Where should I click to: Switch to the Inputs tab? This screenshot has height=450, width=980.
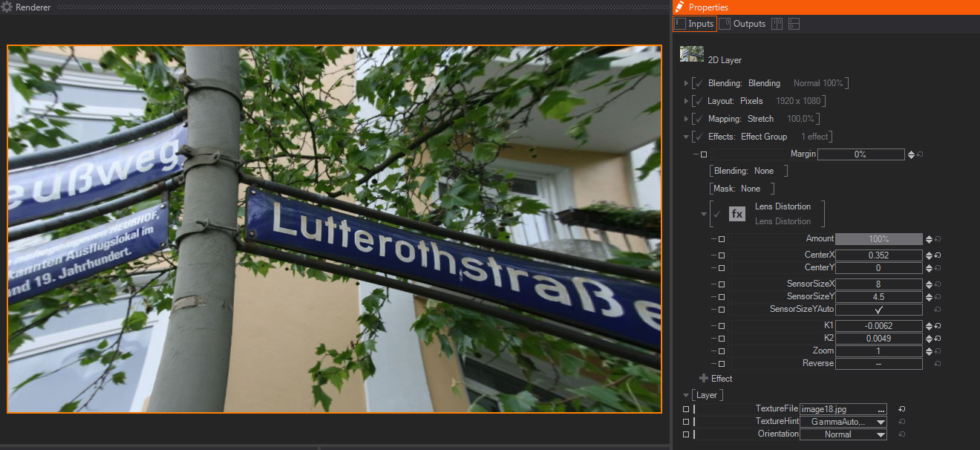point(695,24)
